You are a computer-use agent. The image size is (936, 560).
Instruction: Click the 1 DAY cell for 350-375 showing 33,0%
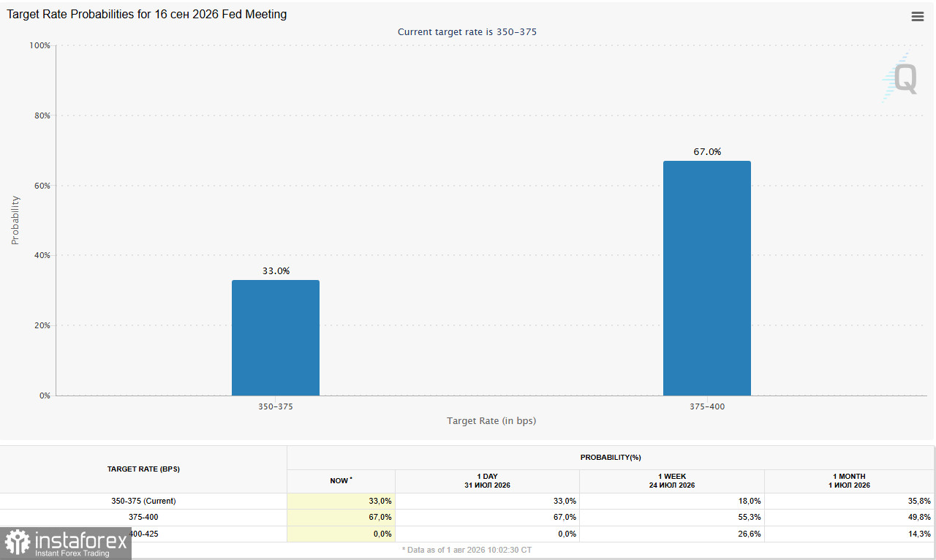point(487,502)
